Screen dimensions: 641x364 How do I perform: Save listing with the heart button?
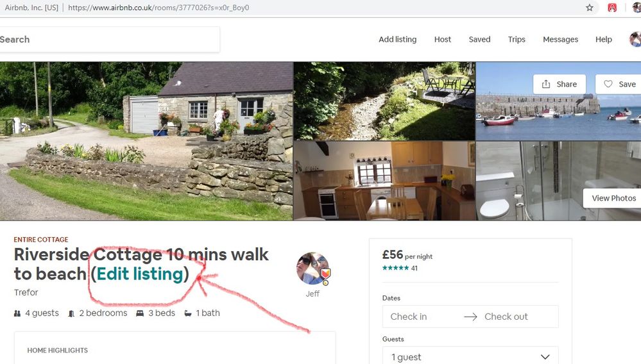[619, 84]
